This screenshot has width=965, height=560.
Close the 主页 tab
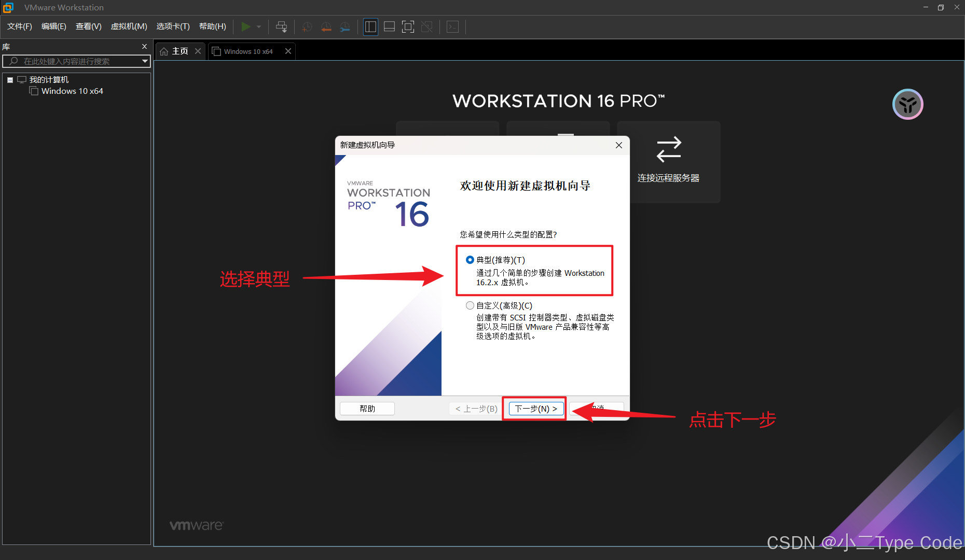[198, 51]
